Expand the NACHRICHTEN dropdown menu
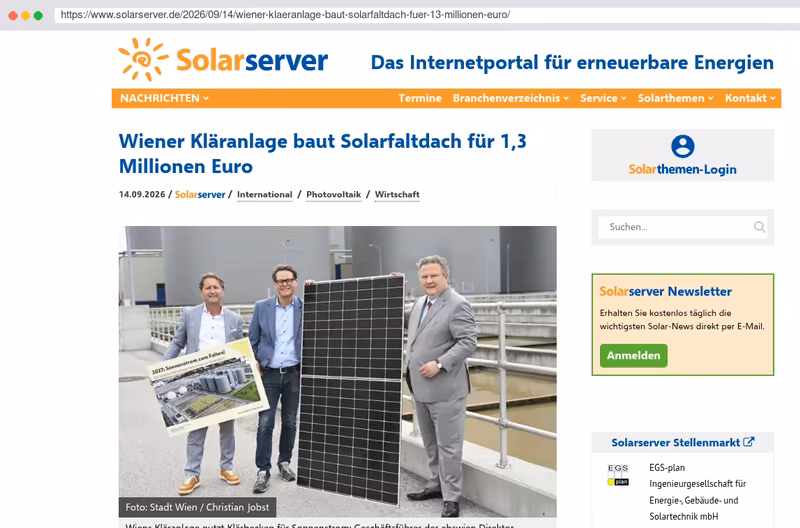 164,98
